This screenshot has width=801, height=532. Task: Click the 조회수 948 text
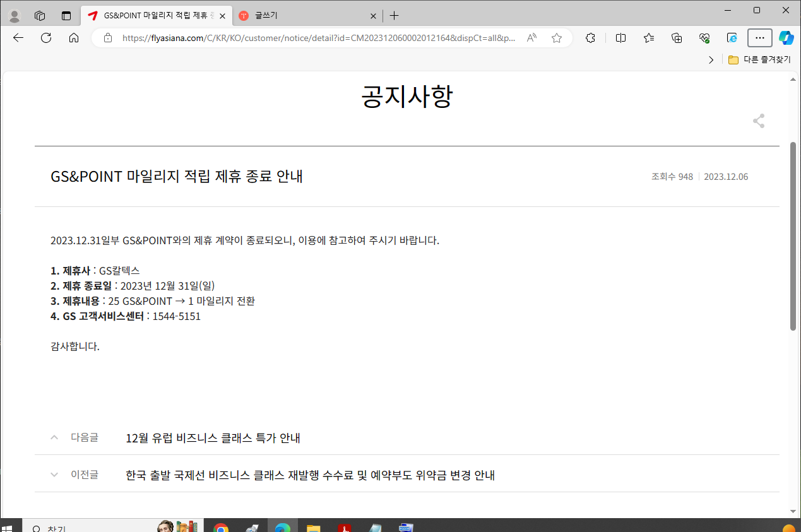pos(672,177)
